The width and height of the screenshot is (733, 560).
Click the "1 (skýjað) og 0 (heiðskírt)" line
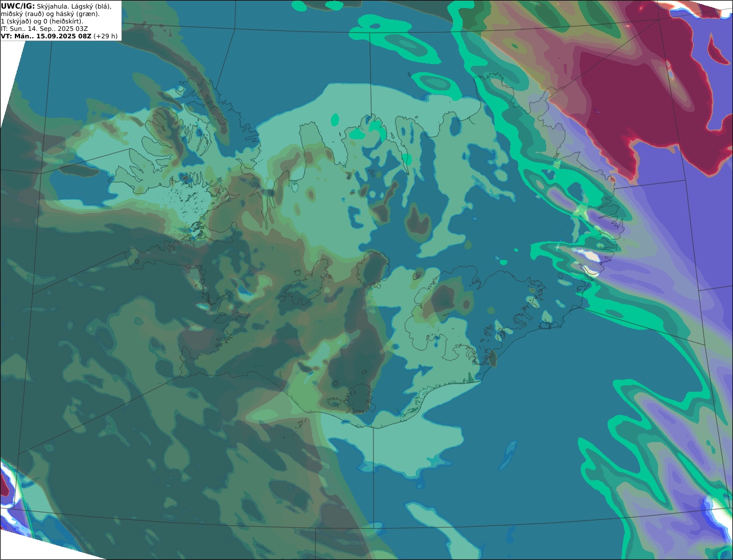click(42, 21)
